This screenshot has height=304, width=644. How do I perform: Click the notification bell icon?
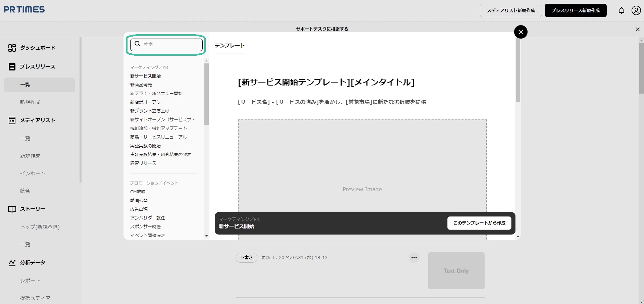coord(622,10)
